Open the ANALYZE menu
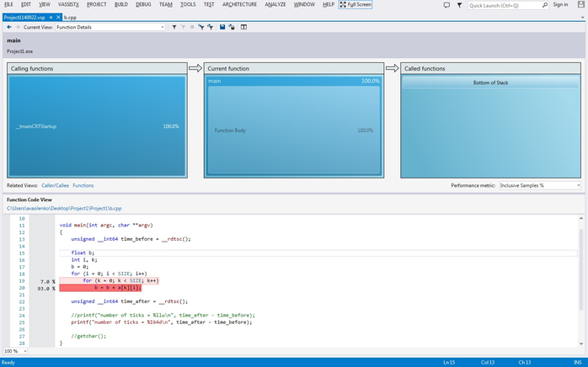This screenshot has height=367, width=588. click(x=275, y=4)
